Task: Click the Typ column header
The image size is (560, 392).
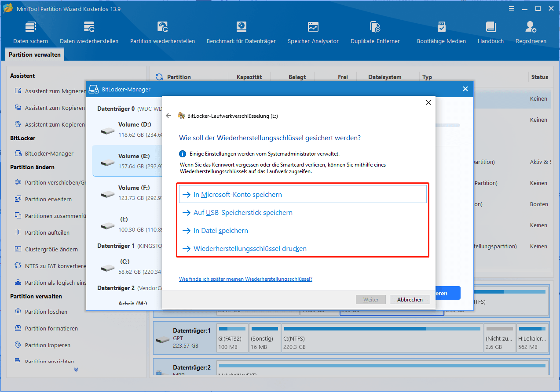Action: [427, 77]
